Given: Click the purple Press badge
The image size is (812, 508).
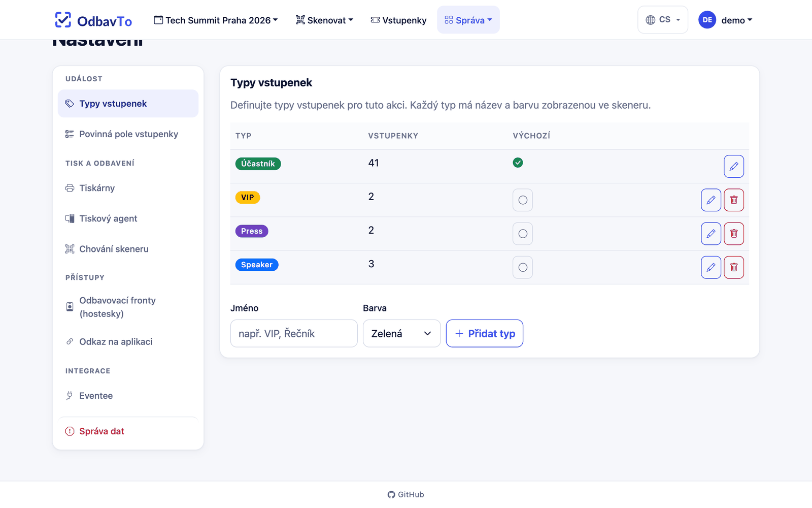Looking at the screenshot, I should click(252, 231).
